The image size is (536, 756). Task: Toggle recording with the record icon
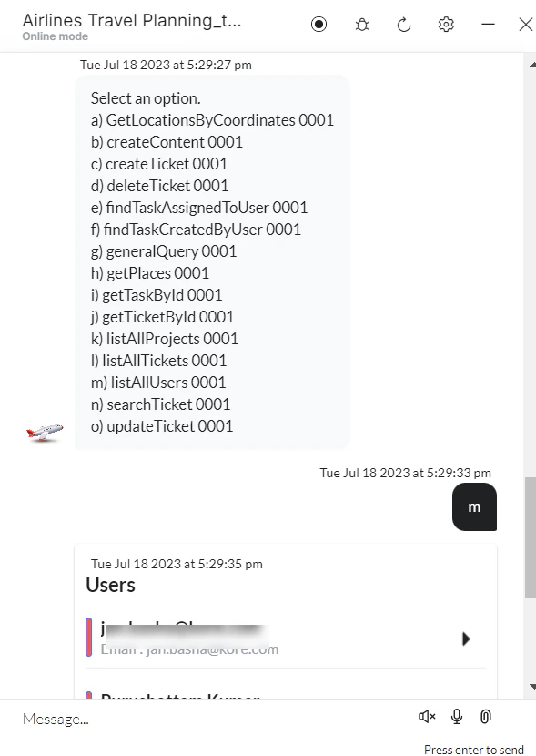tap(319, 25)
